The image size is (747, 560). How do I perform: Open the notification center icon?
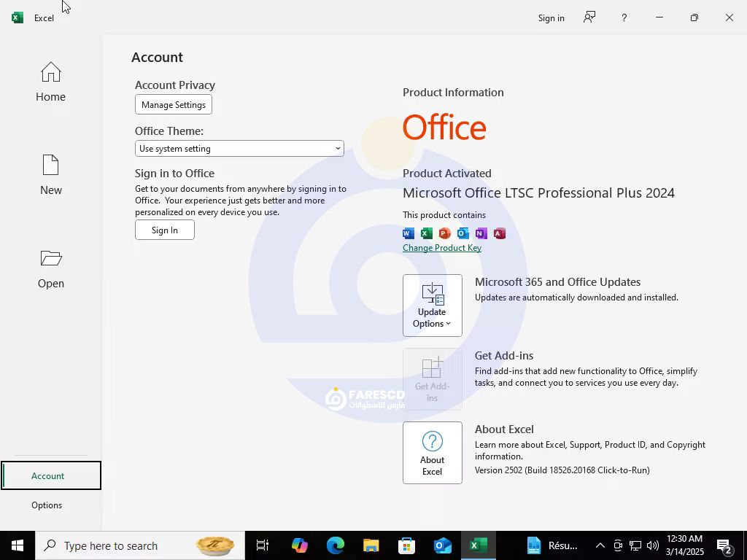(724, 546)
